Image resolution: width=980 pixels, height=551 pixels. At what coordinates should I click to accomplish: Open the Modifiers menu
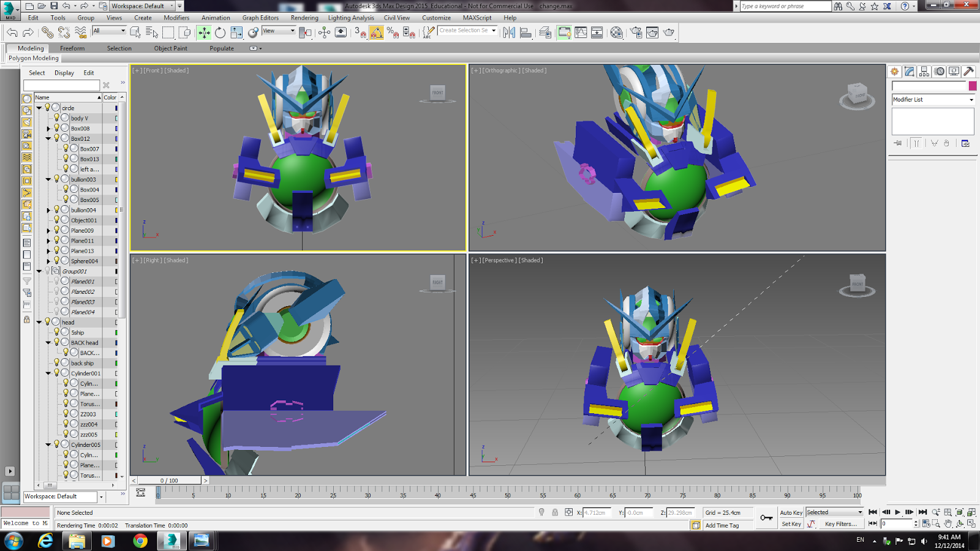coord(176,18)
